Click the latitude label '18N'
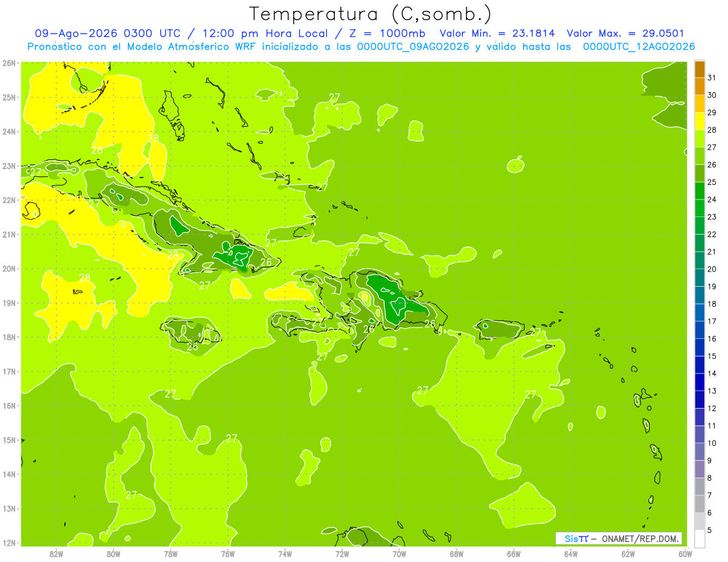 8,337
